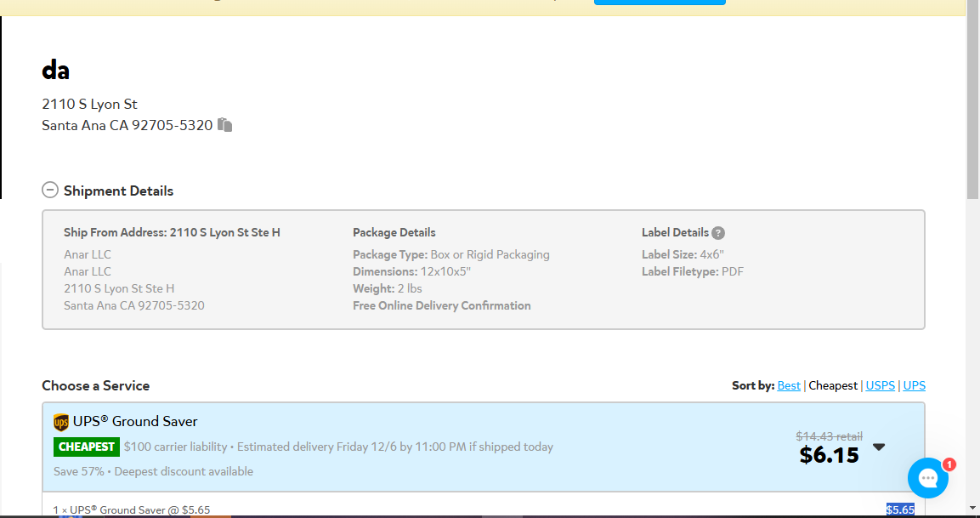Viewport: 980px width, 518px height.
Task: Click scrollbar down arrow
Action: 972,509
